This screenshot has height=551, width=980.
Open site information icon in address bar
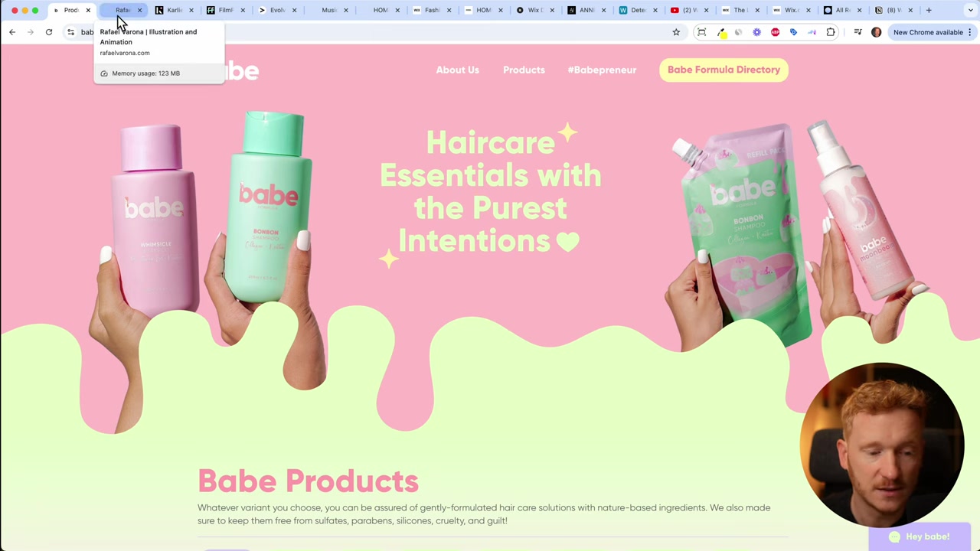coord(70,32)
